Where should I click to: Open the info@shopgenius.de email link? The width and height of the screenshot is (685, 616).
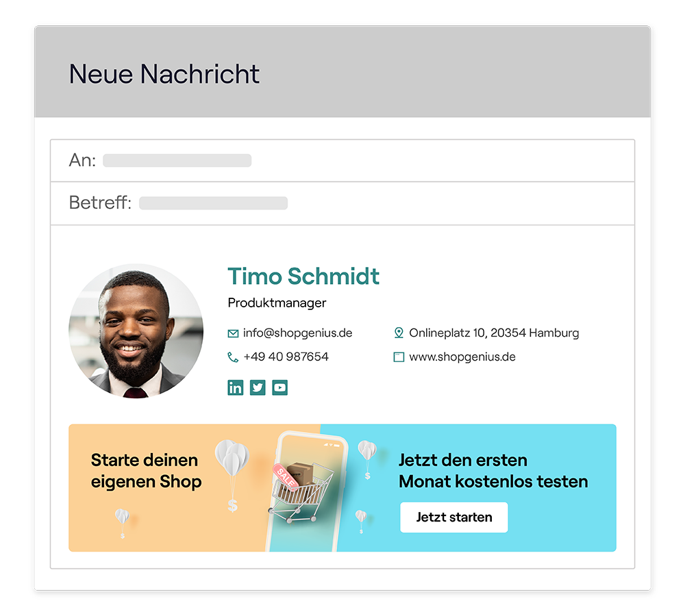[x=297, y=333]
